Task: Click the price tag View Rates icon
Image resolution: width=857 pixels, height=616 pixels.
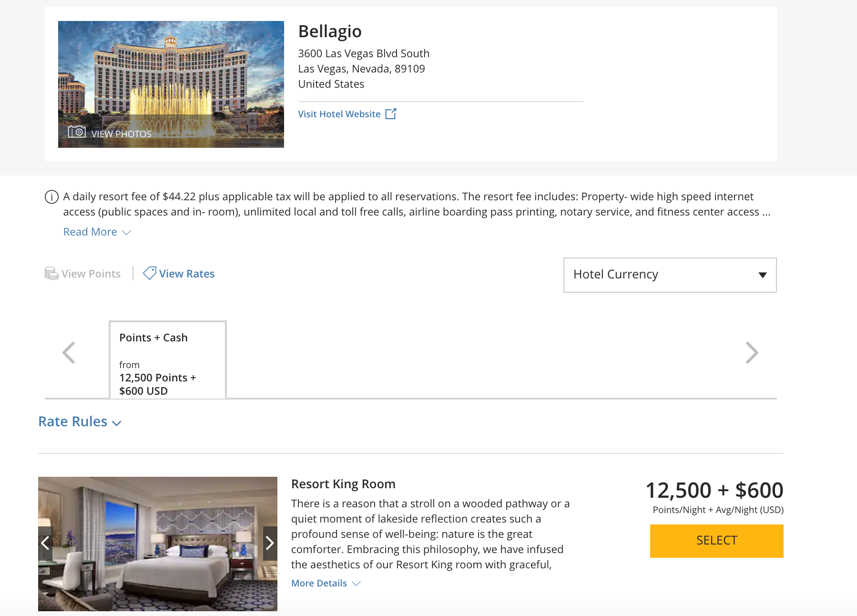Action: [x=150, y=273]
